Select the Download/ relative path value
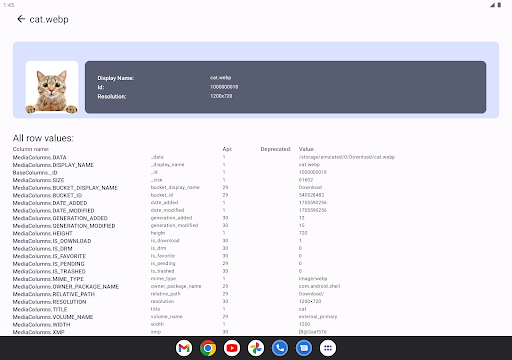This screenshot has height=360, width=512. point(311,294)
